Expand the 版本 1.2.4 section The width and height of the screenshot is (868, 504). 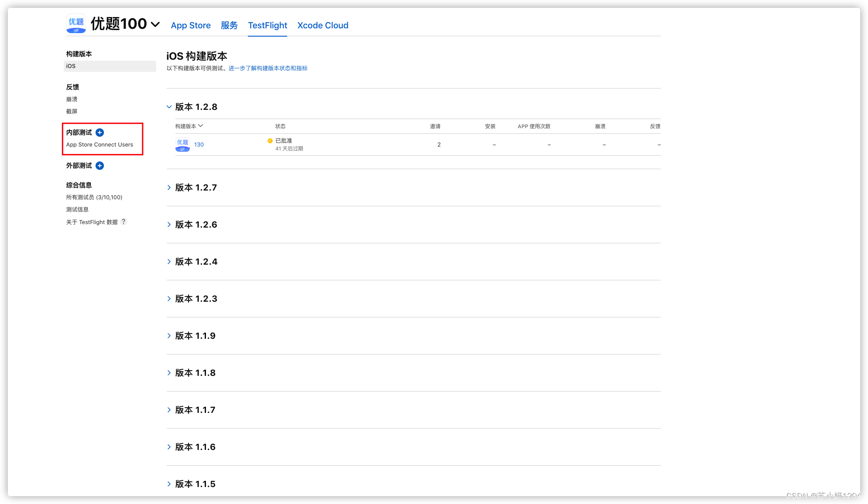(169, 262)
